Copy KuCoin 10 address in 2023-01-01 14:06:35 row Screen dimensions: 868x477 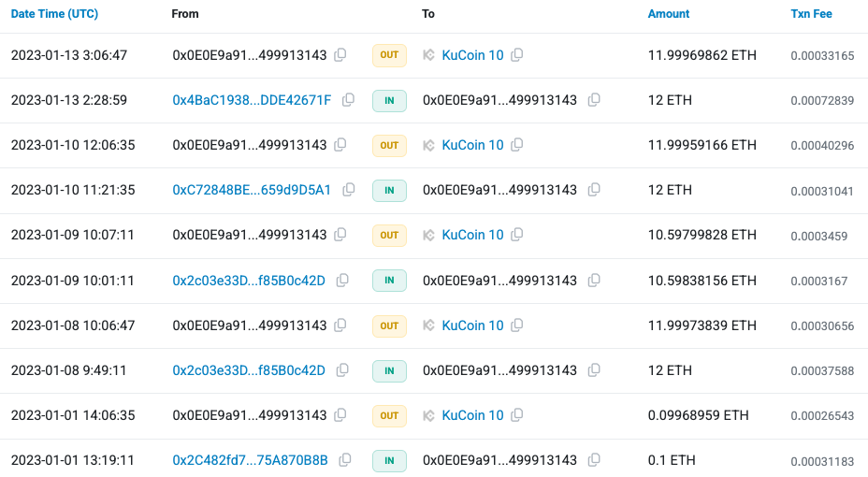[517, 415]
